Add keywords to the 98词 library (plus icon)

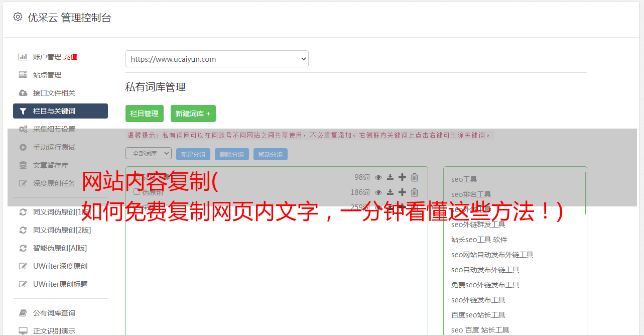[x=402, y=177]
